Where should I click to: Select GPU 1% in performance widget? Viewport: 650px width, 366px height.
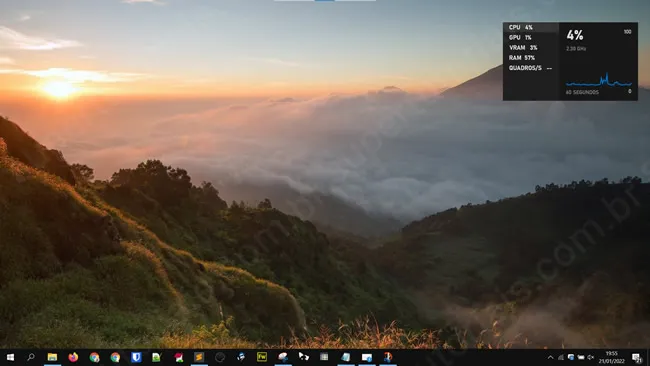(531, 37)
